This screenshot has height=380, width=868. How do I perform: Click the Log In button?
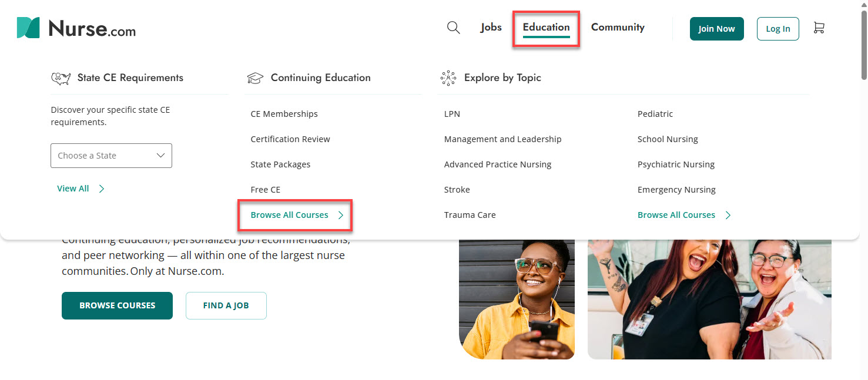(777, 28)
